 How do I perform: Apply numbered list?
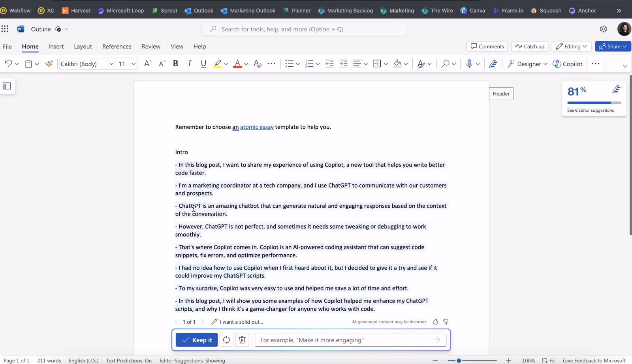pos(309,64)
